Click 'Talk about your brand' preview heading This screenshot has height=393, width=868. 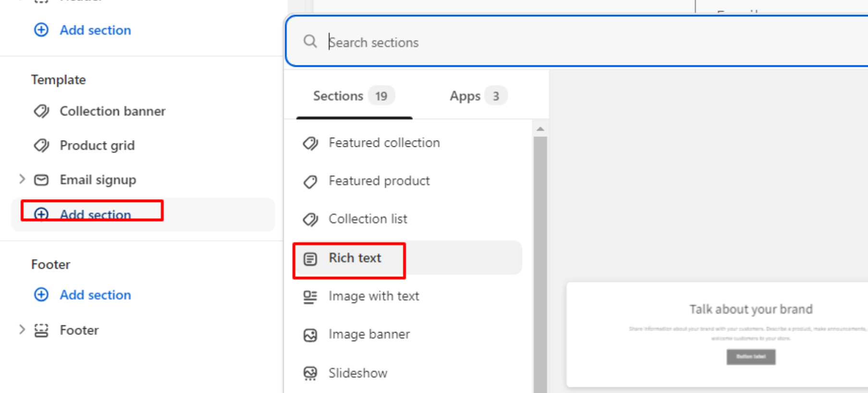coord(751,309)
